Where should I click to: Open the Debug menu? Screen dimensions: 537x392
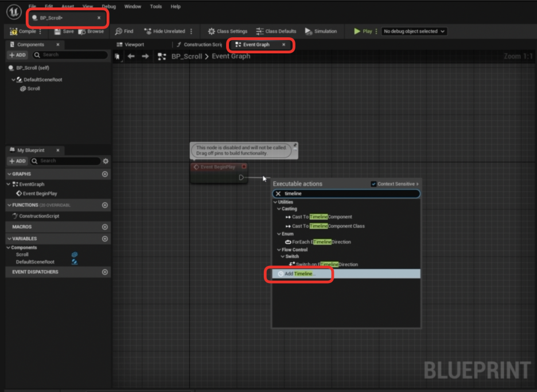(x=108, y=6)
